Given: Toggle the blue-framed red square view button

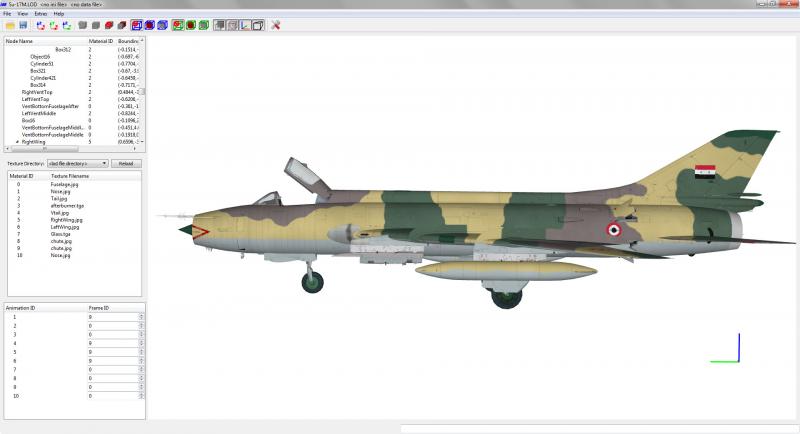Looking at the screenshot, I should (x=136, y=25).
